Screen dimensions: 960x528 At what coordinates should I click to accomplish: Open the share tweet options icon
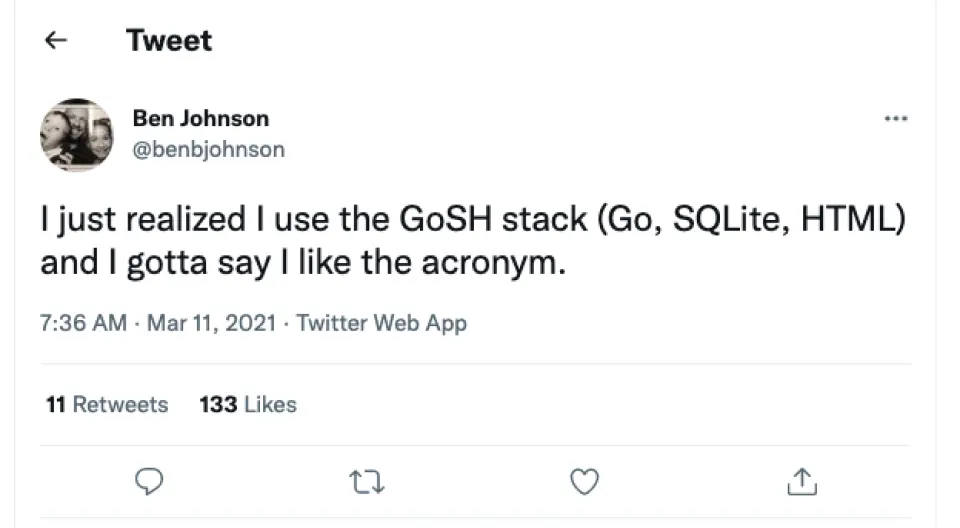pyautogui.click(x=801, y=483)
